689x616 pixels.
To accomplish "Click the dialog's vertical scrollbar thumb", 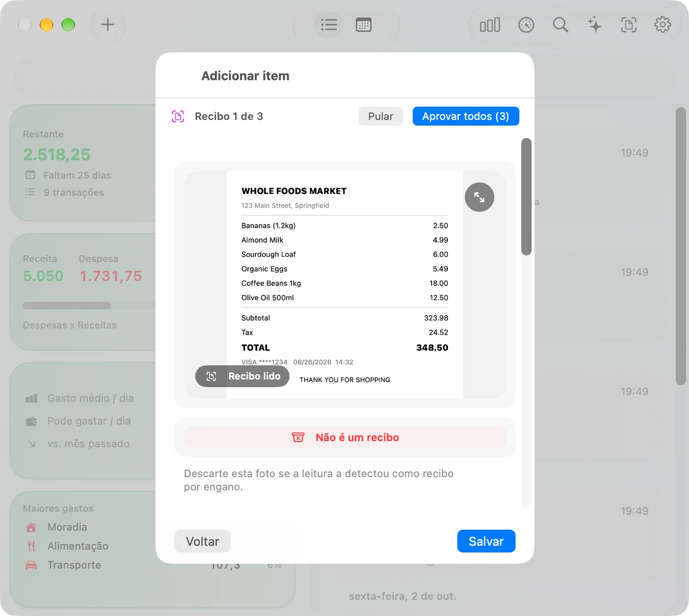I will point(526,197).
